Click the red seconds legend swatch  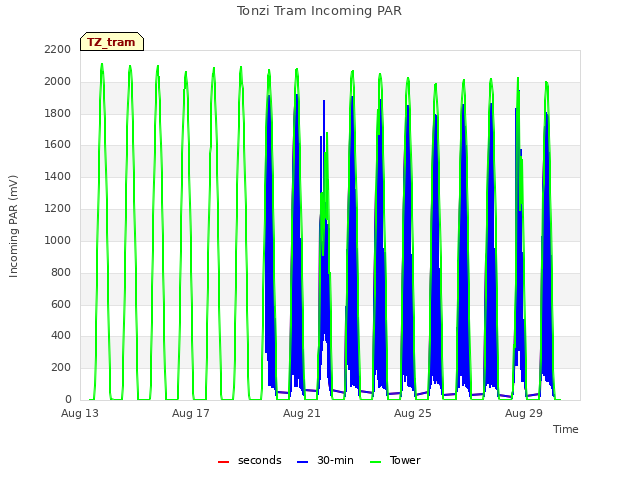coord(223,462)
